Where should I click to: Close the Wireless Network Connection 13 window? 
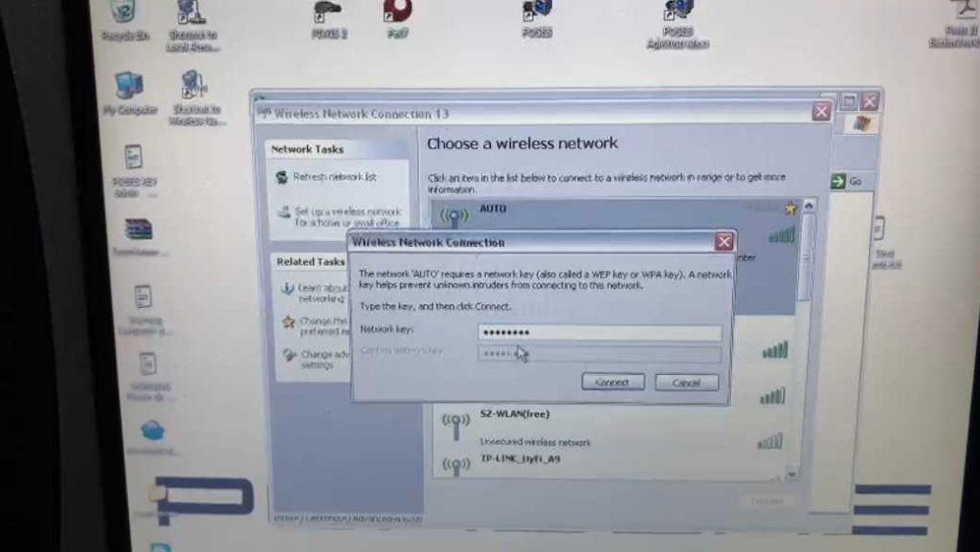(x=820, y=112)
